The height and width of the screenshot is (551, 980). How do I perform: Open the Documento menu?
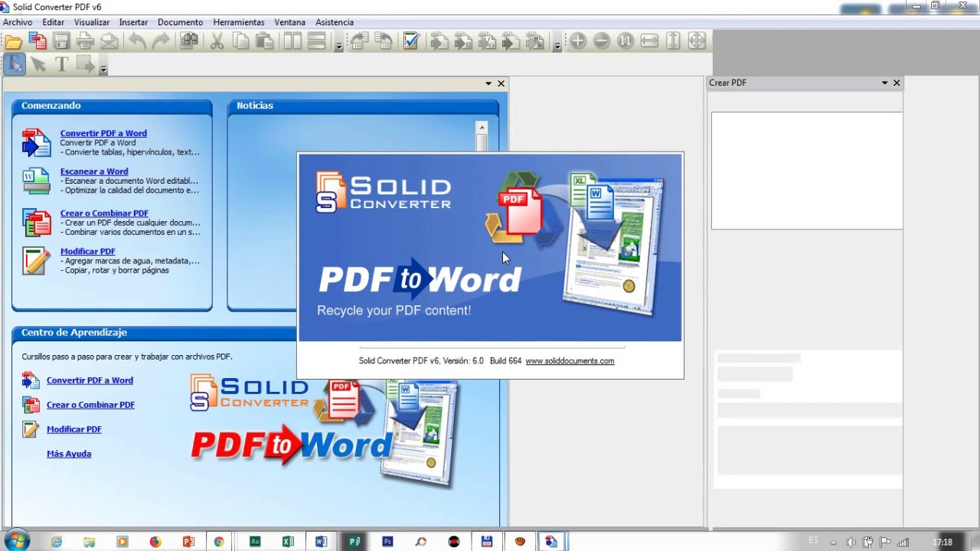point(181,22)
